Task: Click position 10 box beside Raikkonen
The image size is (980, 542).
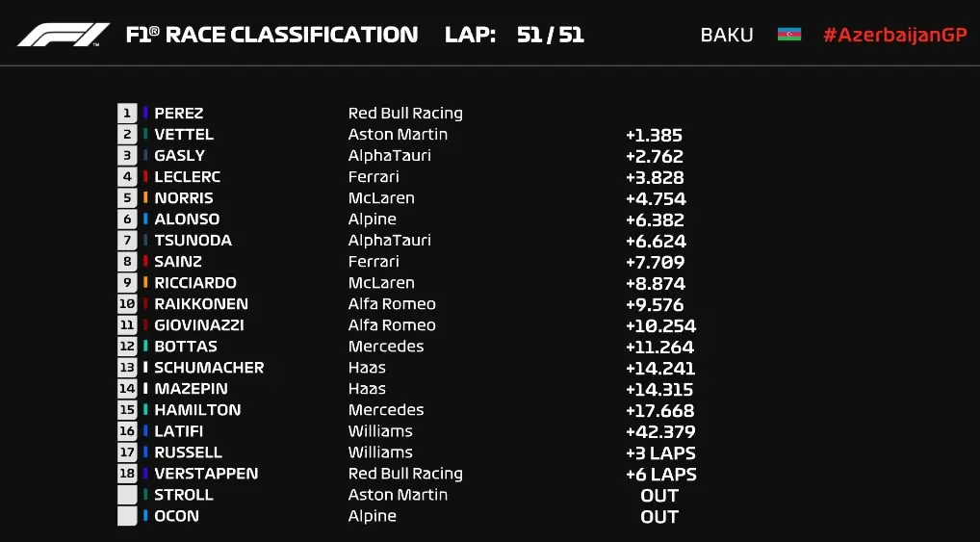Action: pyautogui.click(x=127, y=304)
